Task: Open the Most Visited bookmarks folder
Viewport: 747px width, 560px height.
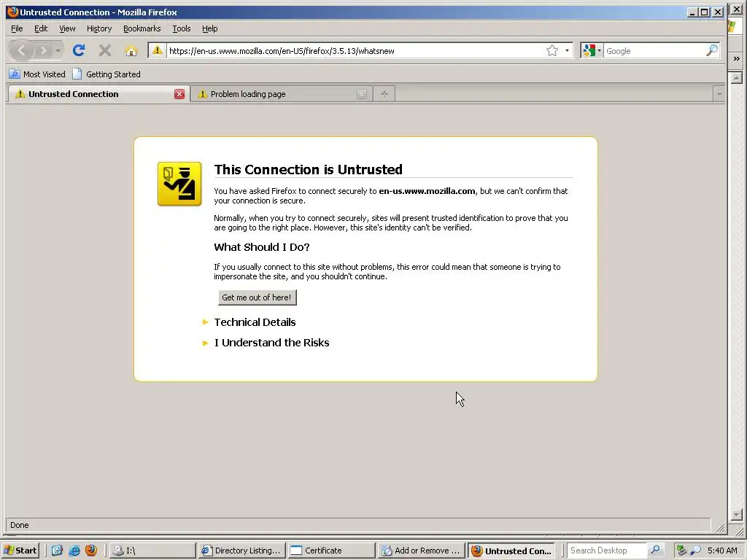Action: pyautogui.click(x=37, y=74)
